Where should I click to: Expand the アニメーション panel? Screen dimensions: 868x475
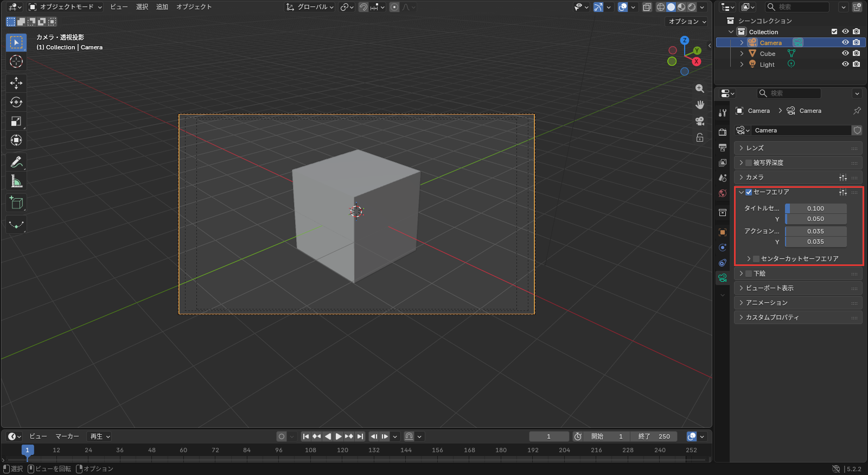point(798,303)
